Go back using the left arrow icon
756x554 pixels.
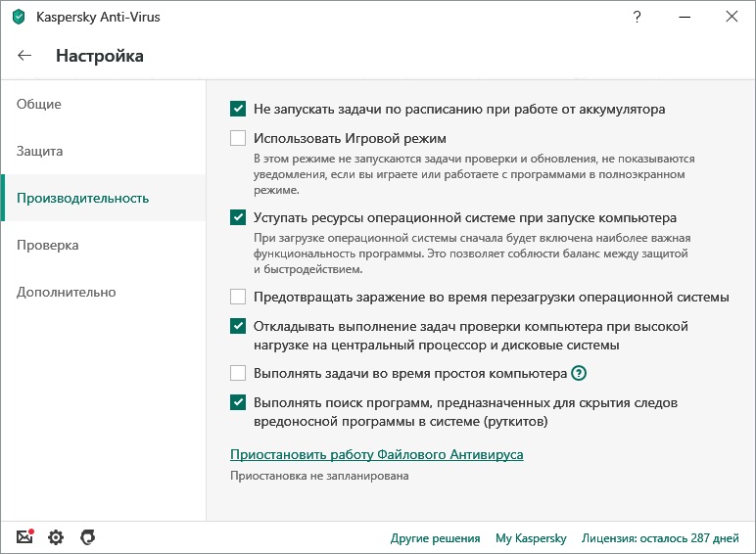(24, 56)
